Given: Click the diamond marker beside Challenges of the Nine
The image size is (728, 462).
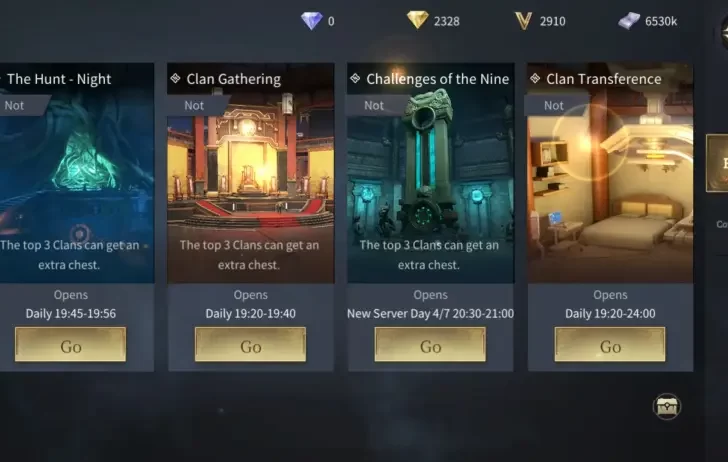Looking at the screenshot, I should pos(355,78).
